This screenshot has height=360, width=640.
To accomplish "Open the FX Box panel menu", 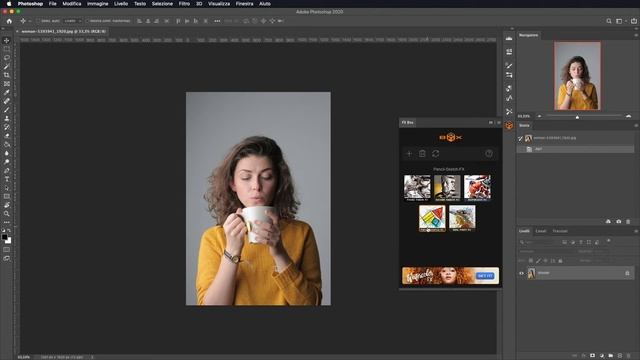I will (x=498, y=122).
